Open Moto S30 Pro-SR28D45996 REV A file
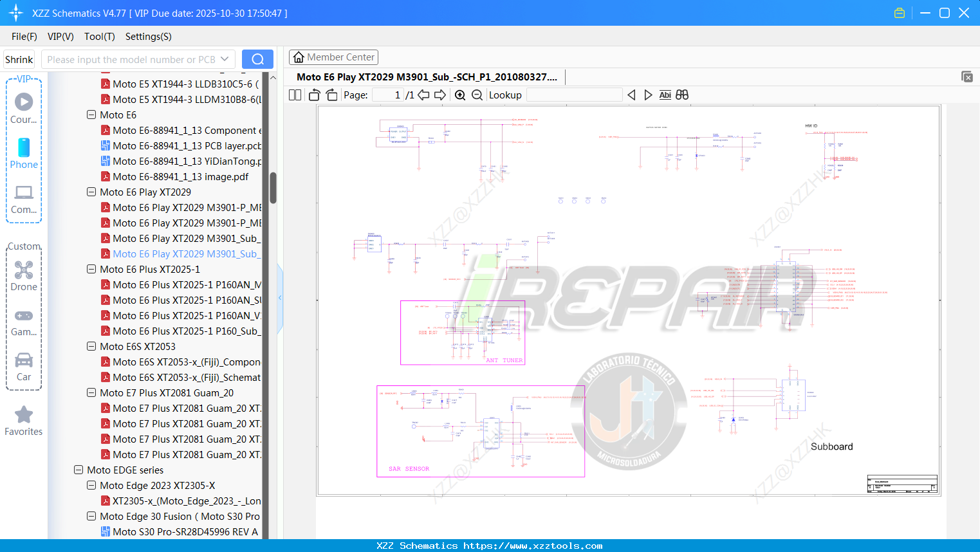 coord(180,531)
